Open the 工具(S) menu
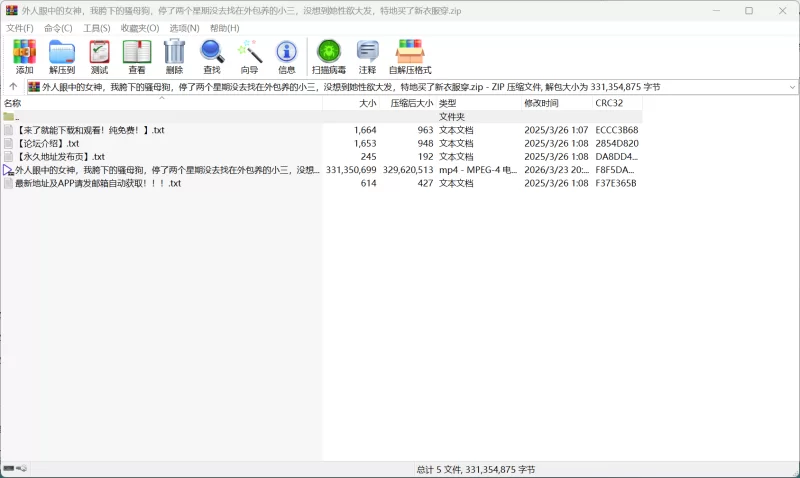The height and width of the screenshot is (478, 800). (97, 28)
